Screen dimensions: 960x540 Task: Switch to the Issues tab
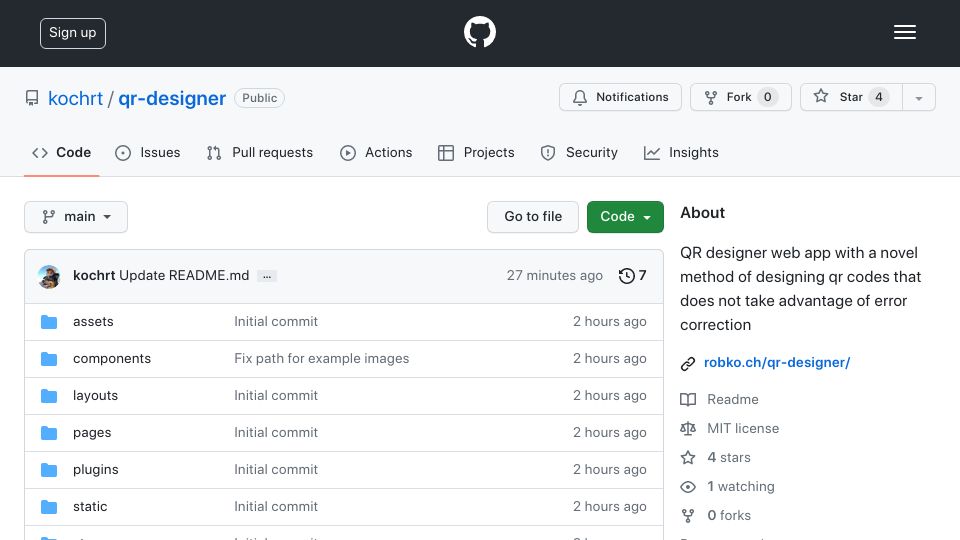pyautogui.click(x=148, y=152)
